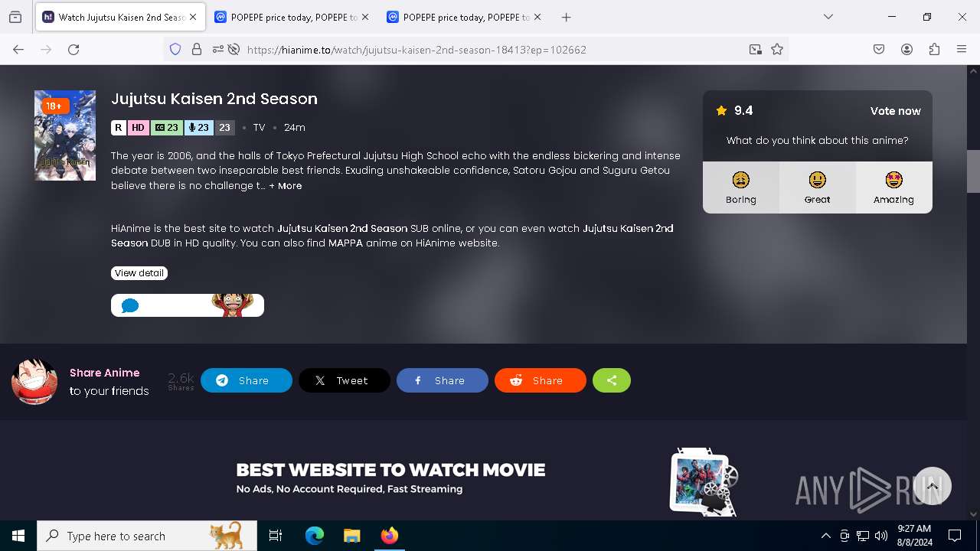Open tracking protection shield icon
980x551 pixels.
coord(175,49)
